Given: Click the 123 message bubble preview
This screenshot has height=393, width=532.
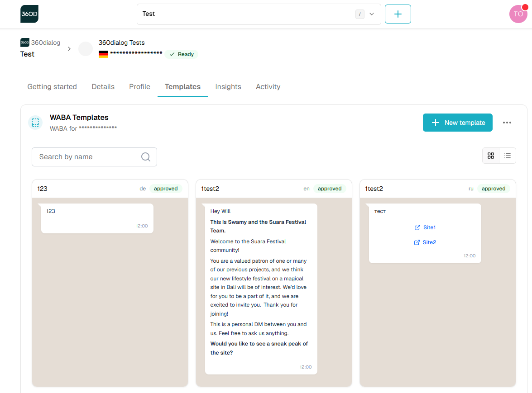Looking at the screenshot, I should point(97,218).
